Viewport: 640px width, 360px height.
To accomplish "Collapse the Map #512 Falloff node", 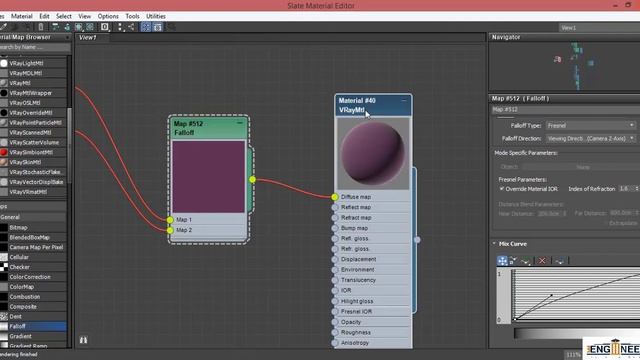I will coord(240,123).
